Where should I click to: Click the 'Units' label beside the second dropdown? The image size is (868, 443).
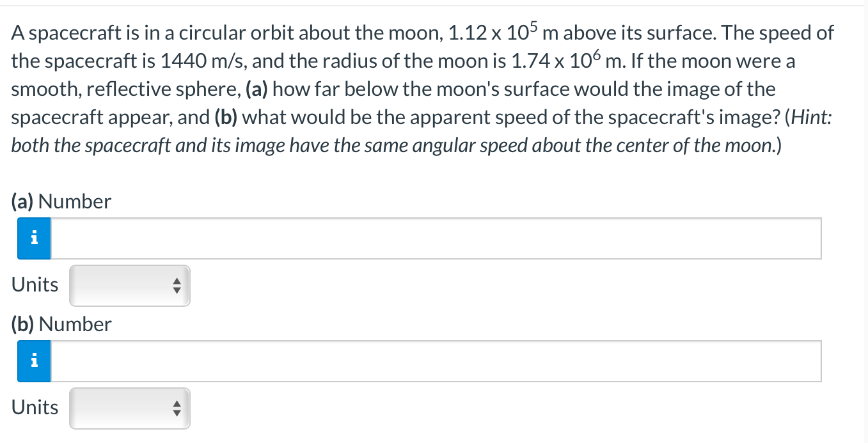pyautogui.click(x=34, y=407)
